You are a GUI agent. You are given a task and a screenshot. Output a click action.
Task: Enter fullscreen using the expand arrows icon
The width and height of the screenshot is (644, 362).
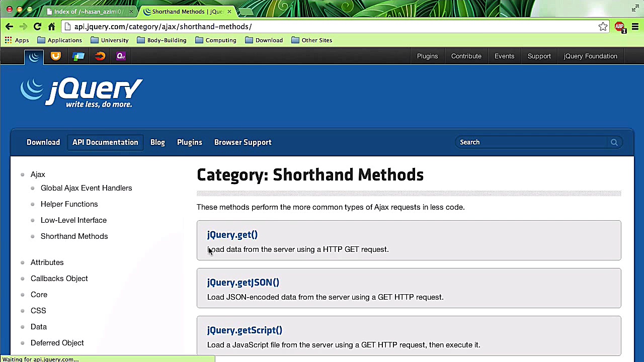pyautogui.click(x=635, y=8)
